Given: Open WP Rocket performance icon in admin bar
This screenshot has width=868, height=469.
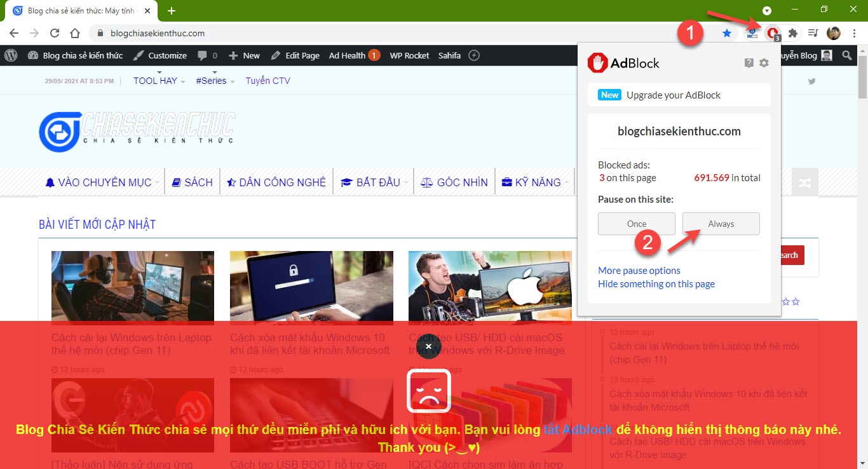Looking at the screenshot, I should click(473, 55).
